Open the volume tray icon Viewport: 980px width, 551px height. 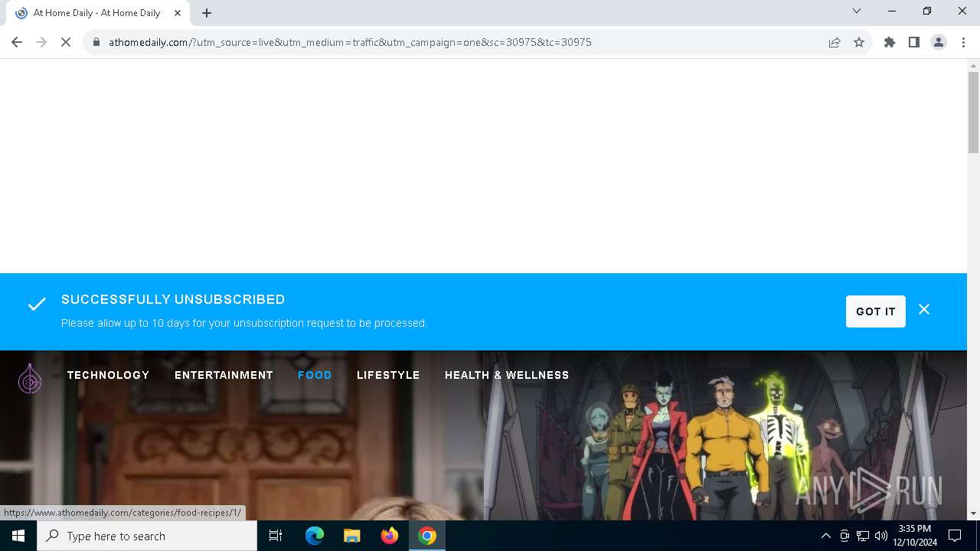click(x=881, y=536)
